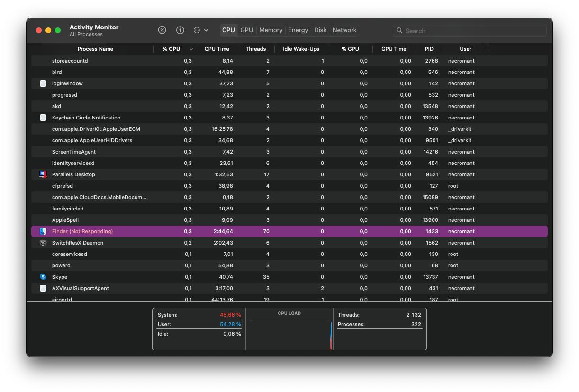This screenshot has height=392, width=579.
Task: Focus the Search field
Action: pos(470,30)
